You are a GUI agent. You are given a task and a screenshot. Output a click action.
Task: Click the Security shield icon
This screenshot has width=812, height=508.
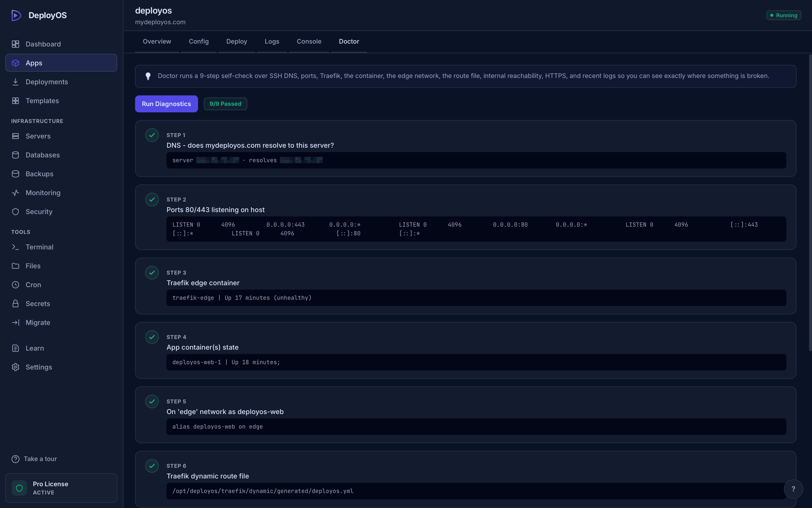(x=15, y=212)
